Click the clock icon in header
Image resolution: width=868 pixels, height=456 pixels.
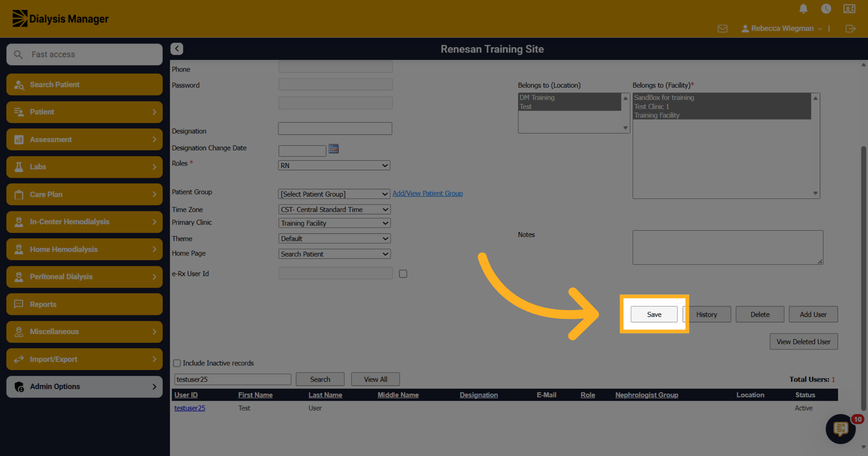pyautogui.click(x=826, y=9)
